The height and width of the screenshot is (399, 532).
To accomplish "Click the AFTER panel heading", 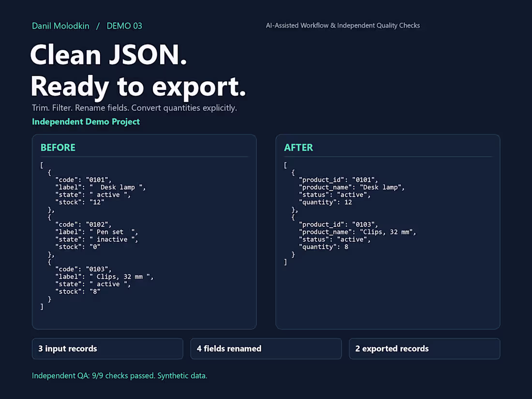I will (298, 148).
